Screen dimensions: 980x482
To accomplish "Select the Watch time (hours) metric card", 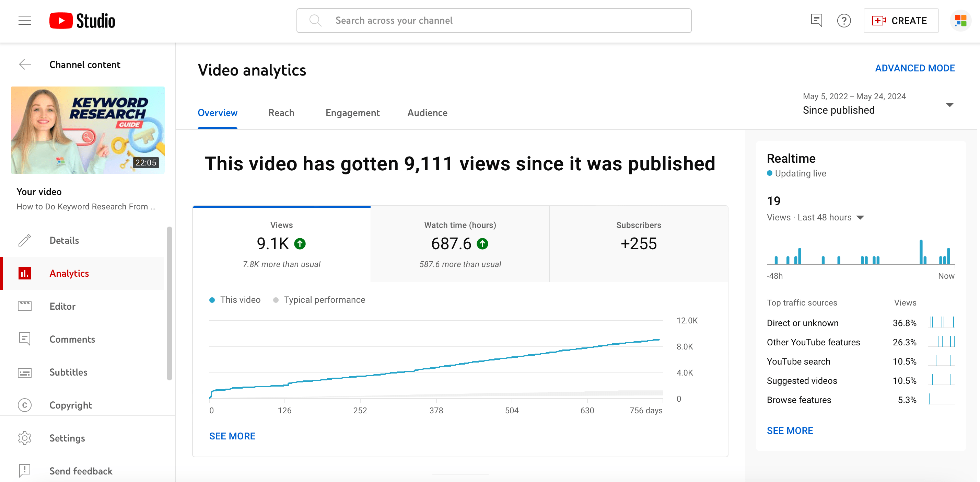I will click(x=460, y=244).
